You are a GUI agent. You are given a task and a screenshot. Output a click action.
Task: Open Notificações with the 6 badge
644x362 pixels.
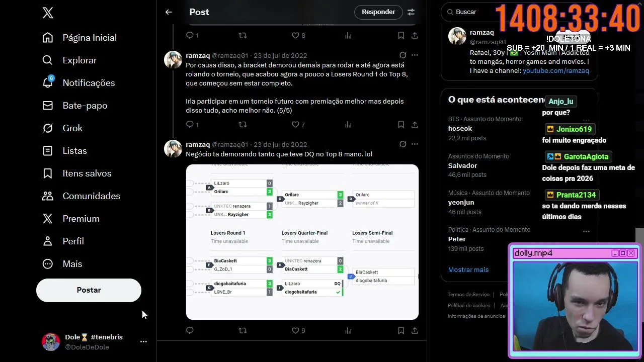78,83
